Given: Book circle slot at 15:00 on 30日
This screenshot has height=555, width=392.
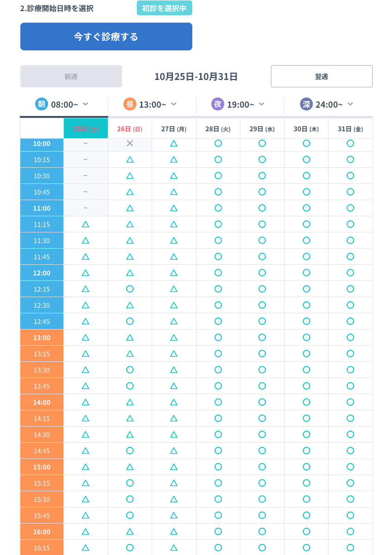Looking at the screenshot, I should tap(306, 467).
